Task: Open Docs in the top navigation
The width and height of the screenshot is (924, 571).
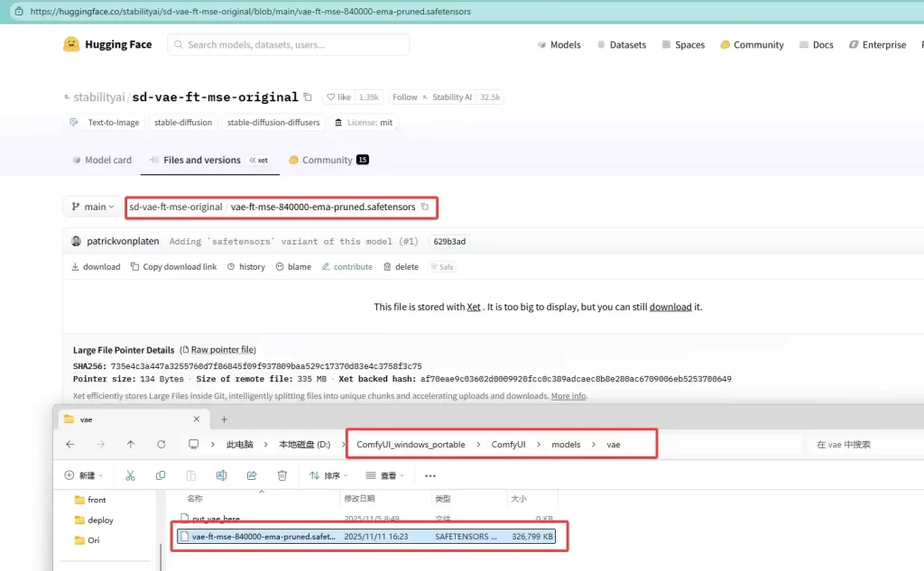Action: click(x=816, y=45)
